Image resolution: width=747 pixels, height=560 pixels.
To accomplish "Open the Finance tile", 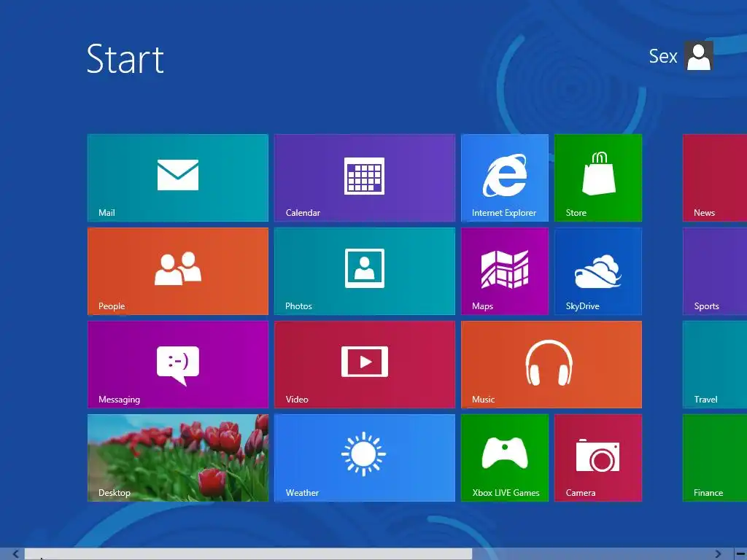I will point(715,458).
